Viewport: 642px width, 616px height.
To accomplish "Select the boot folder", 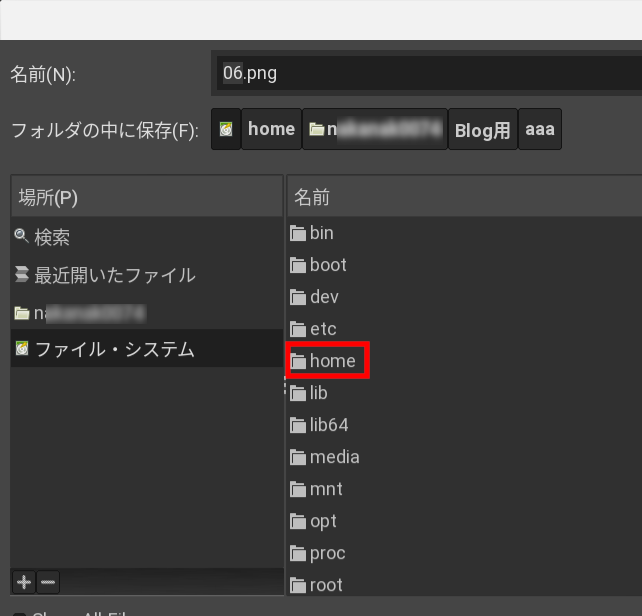I will [x=319, y=265].
